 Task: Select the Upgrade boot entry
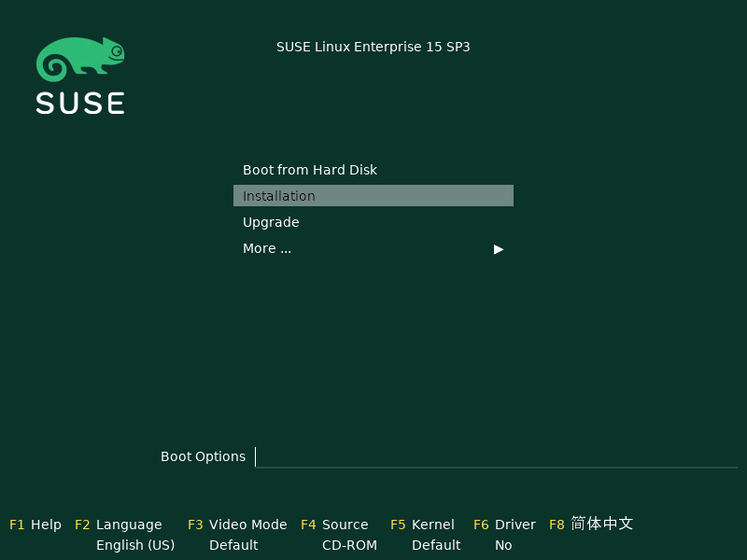click(x=271, y=222)
